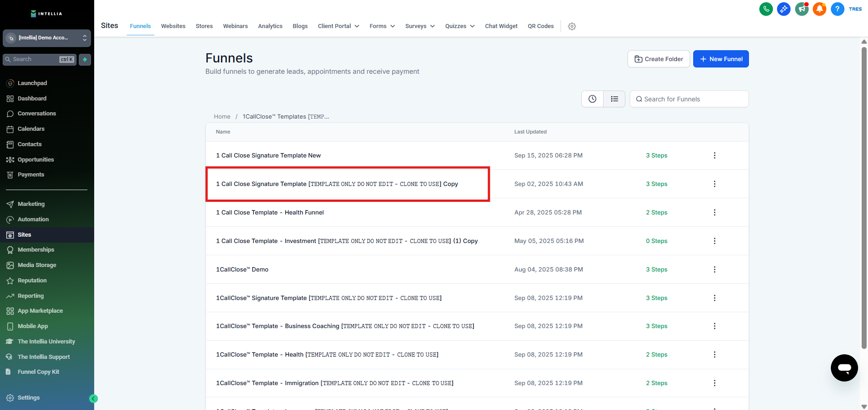The height and width of the screenshot is (410, 868).
Task: Open the 1CallClose Demo funnel
Action: point(242,270)
